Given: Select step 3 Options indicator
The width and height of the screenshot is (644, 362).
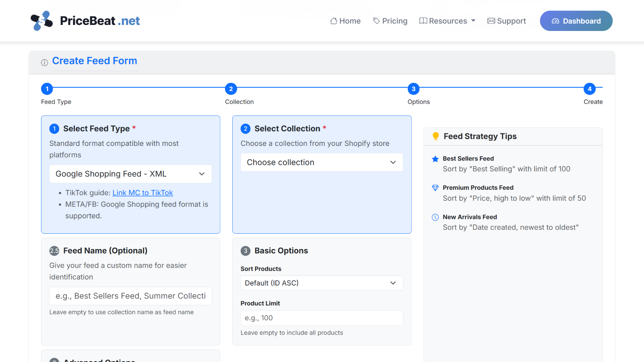Looking at the screenshot, I should (414, 89).
